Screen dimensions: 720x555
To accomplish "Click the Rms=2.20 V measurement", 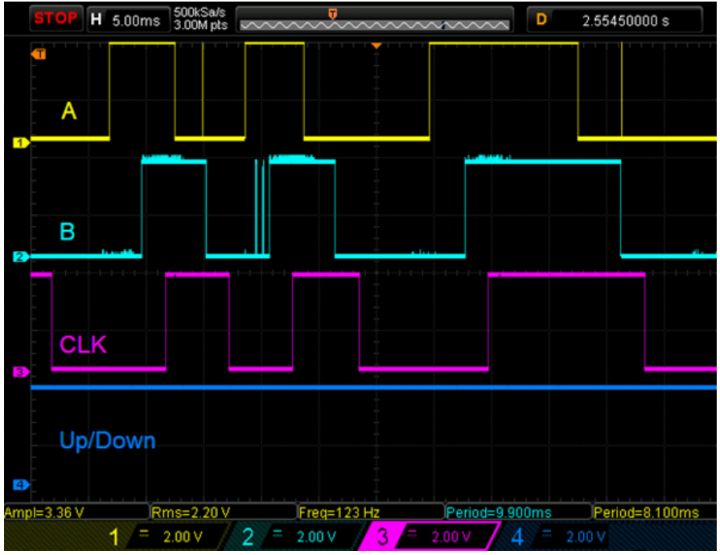I will (x=190, y=512).
